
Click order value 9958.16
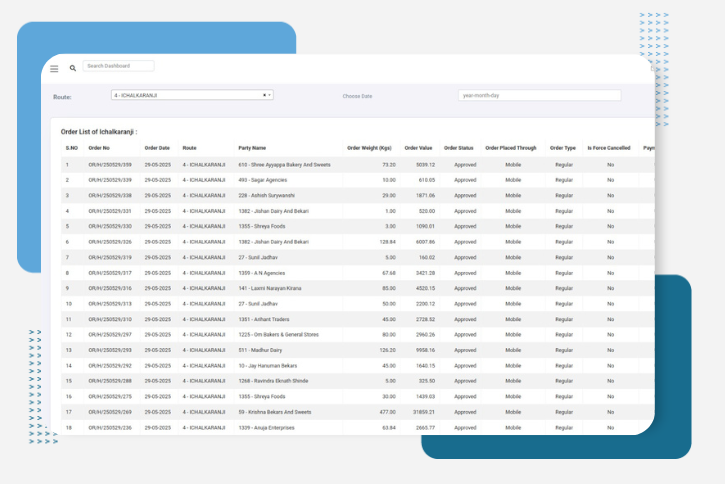425,350
